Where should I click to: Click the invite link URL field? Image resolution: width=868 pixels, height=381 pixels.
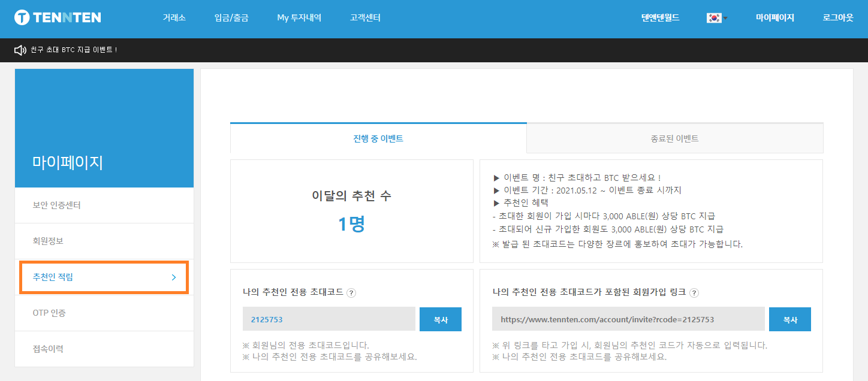point(628,319)
